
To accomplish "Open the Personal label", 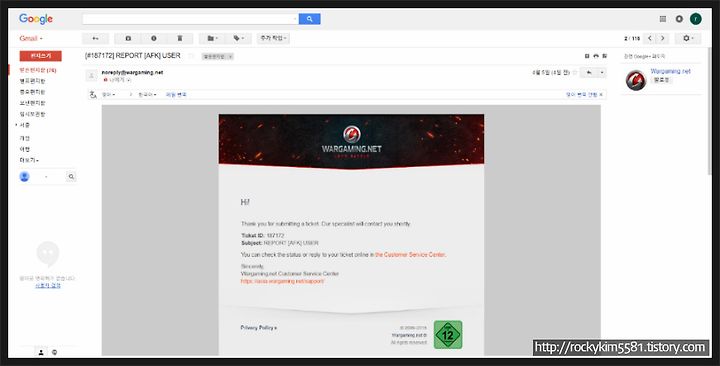I will tap(25, 138).
